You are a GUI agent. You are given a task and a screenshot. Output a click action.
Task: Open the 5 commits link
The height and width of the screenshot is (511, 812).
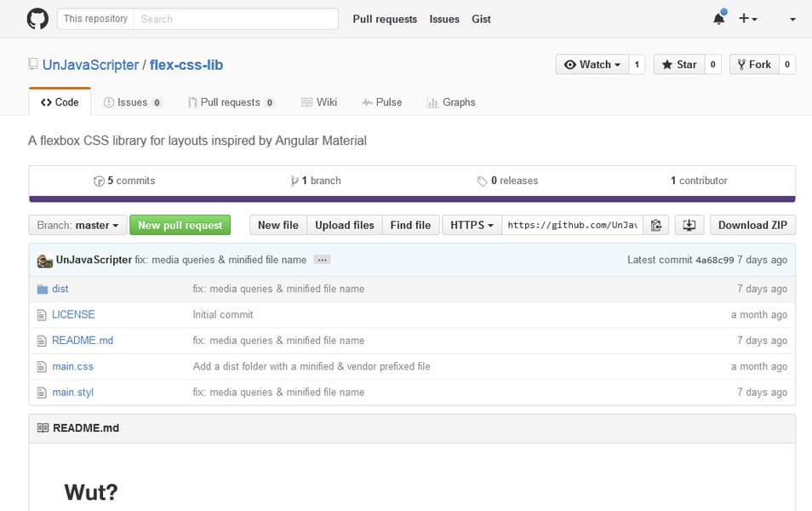(124, 181)
